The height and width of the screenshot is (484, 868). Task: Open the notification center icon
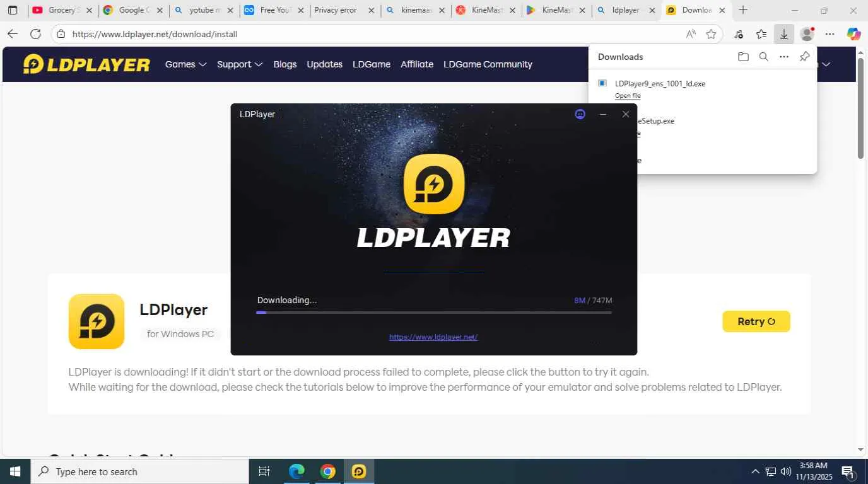(848, 471)
